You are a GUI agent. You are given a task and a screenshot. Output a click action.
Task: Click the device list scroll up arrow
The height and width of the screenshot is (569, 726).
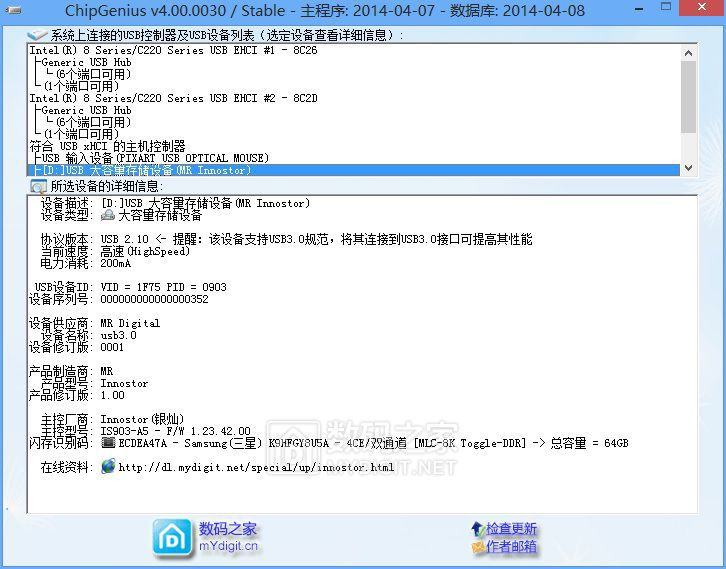[689, 50]
